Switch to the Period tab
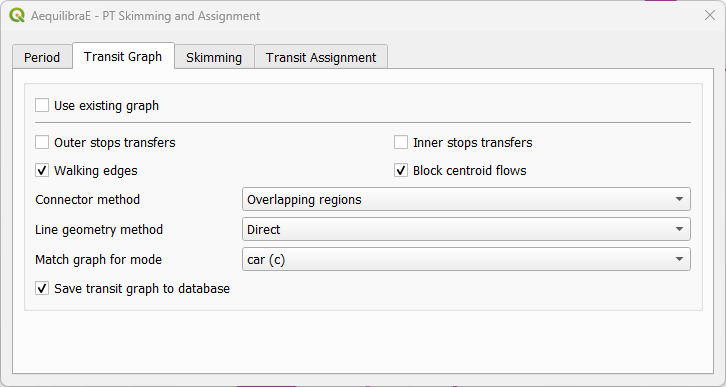726x387 pixels. pyautogui.click(x=42, y=57)
